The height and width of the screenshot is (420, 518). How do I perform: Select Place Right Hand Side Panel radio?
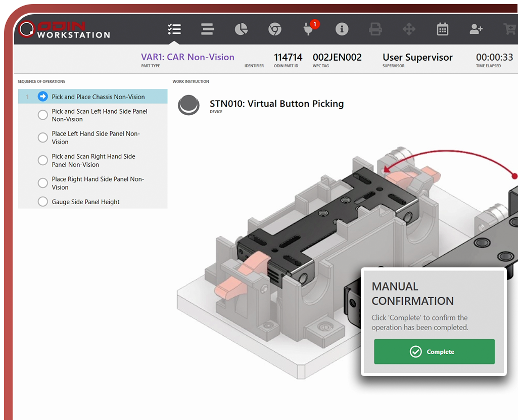[42, 183]
